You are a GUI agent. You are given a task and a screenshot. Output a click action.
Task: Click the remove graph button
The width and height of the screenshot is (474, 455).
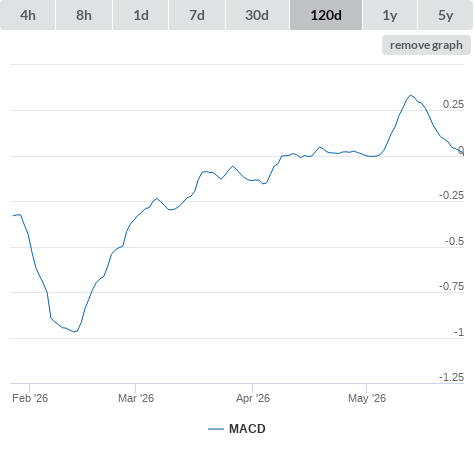point(426,45)
